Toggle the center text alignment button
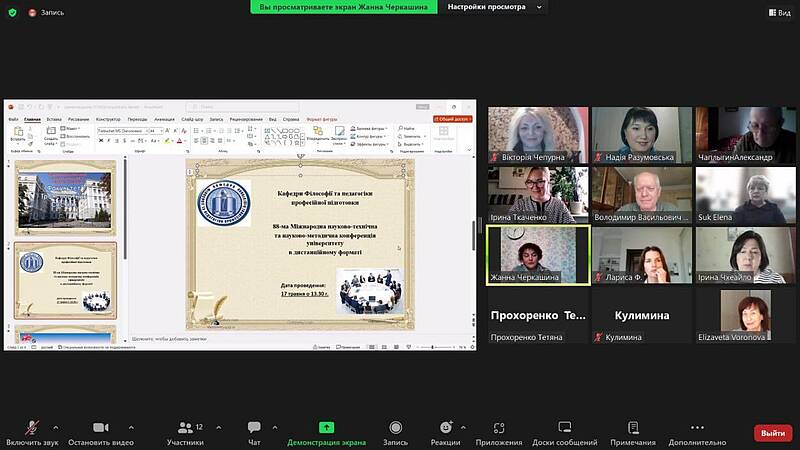The image size is (800, 450). [x=204, y=140]
